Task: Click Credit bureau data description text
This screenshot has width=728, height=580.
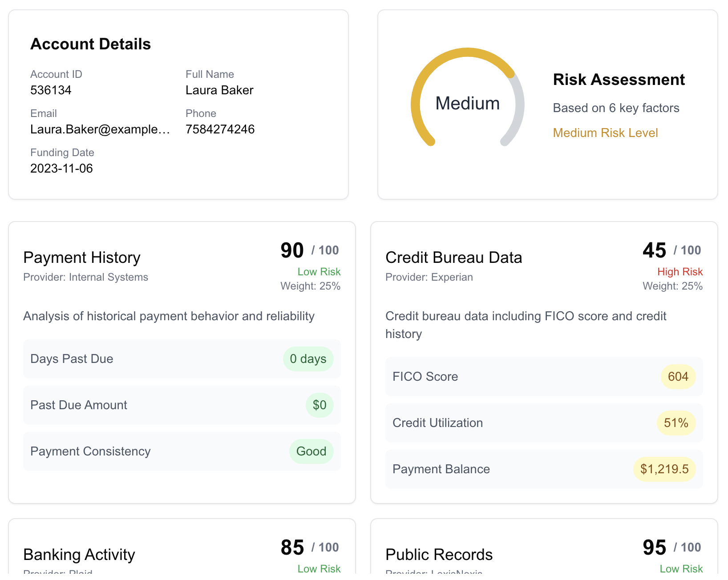Action: pyautogui.click(x=526, y=325)
